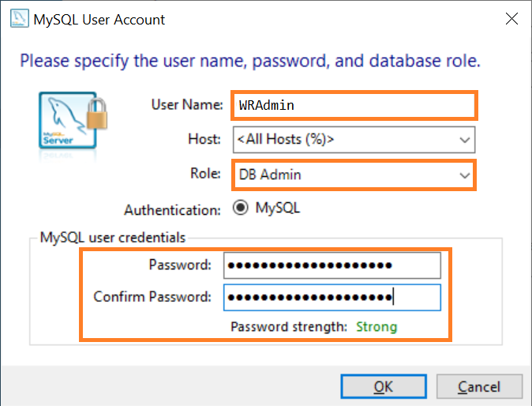The image size is (532, 406).
Task: Click the OK button
Action: click(x=384, y=386)
